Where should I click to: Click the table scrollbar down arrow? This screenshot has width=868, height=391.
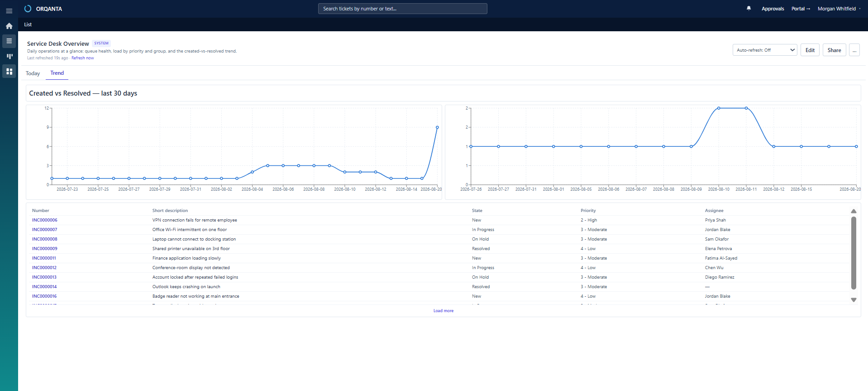854,300
